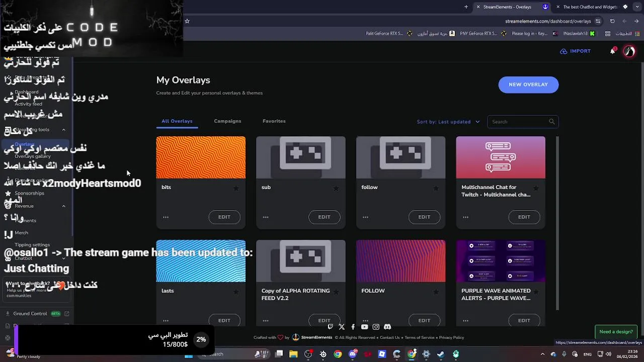Viewport: 644px width, 362px height.
Task: Open the YouTube footer icon
Action: click(364, 327)
